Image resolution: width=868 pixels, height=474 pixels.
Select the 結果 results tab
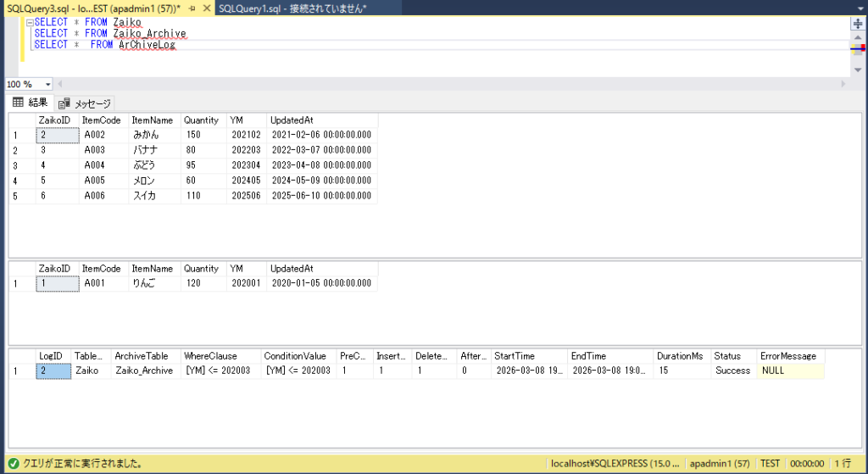point(31,103)
